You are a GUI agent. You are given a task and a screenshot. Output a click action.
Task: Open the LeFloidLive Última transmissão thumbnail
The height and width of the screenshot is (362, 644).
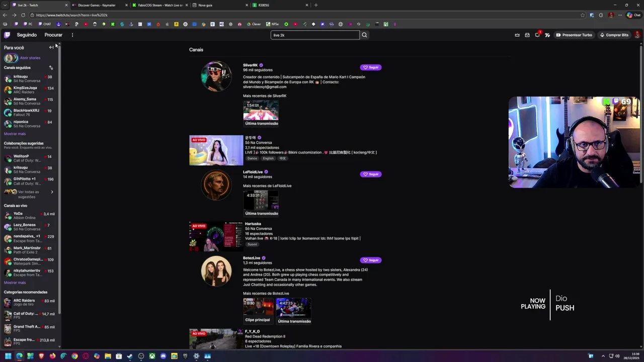[x=261, y=200]
